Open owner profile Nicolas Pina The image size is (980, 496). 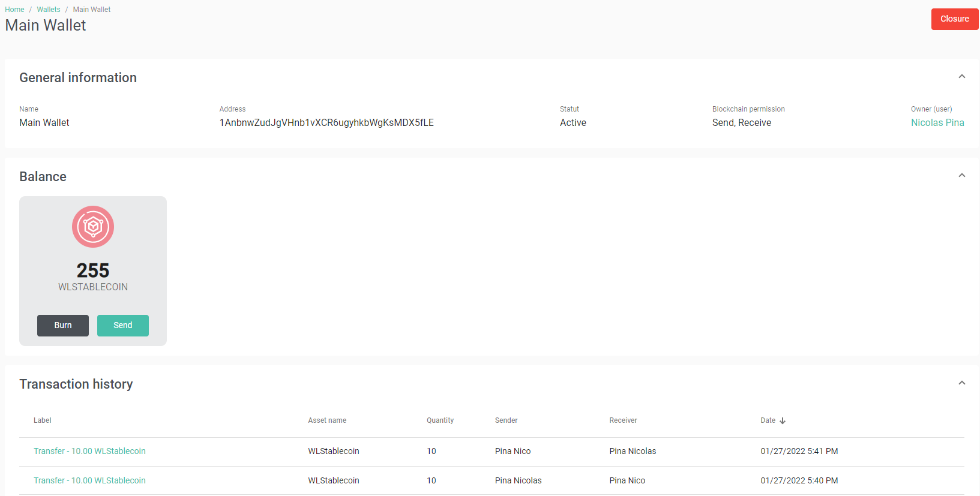point(937,122)
